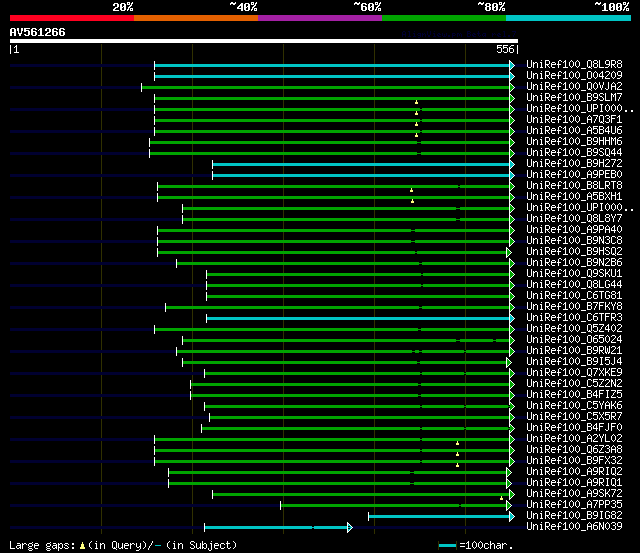Click the cyan alignment bar for Q8L9R8
The height and width of the screenshot is (553, 640).
coord(332,65)
